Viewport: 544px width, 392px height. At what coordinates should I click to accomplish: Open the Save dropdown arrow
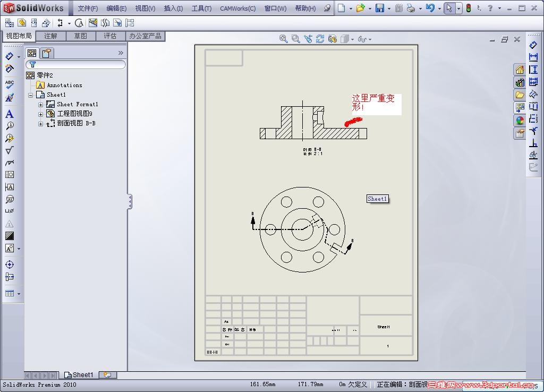point(389,8)
